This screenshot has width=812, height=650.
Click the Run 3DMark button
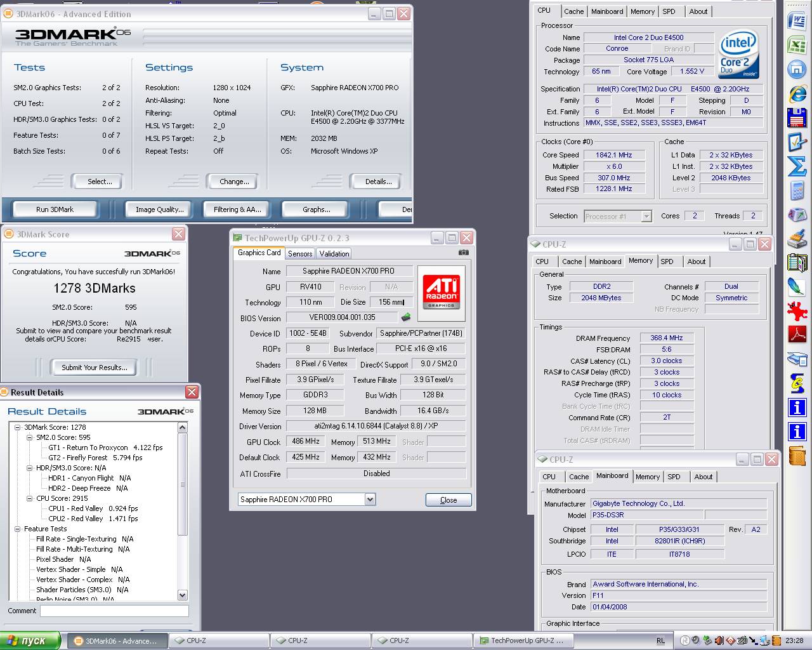(55, 209)
